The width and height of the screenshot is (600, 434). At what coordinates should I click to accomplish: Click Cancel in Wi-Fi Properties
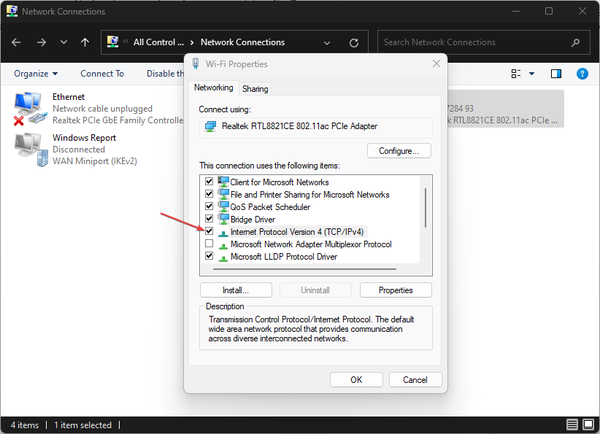415,380
